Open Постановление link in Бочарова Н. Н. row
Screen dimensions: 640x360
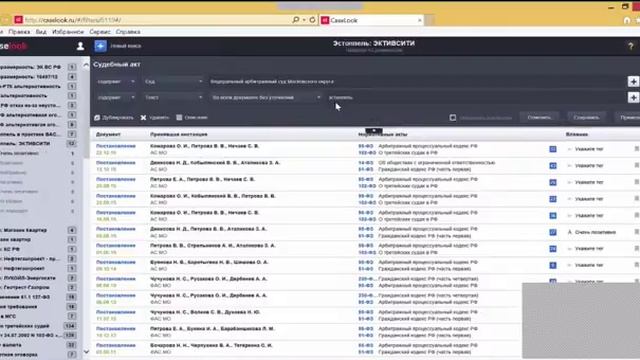pyautogui.click(x=116, y=345)
